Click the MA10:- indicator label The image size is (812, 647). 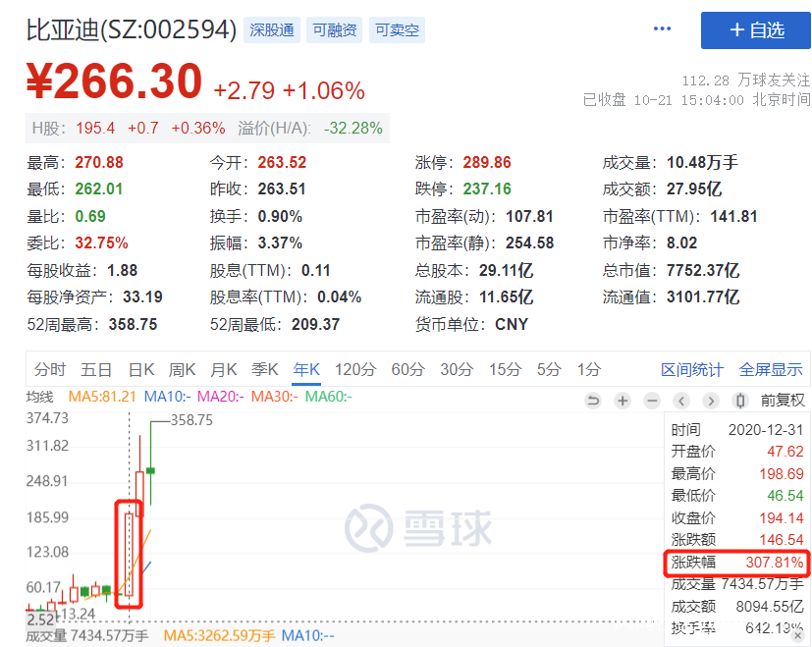pos(167,397)
